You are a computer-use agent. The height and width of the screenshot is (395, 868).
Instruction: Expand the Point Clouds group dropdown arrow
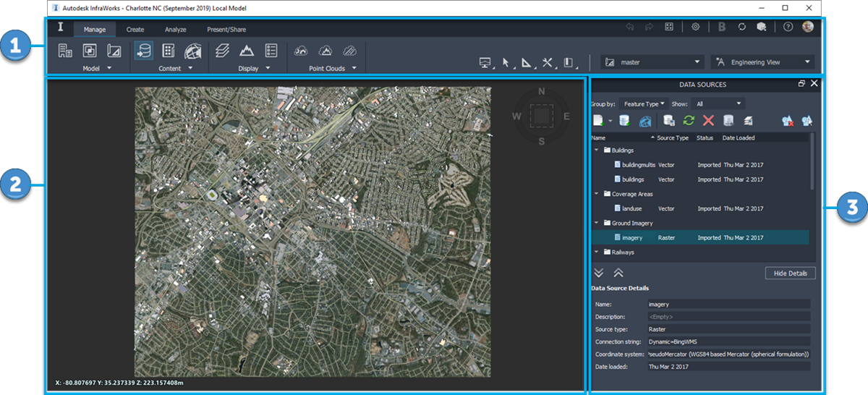(354, 68)
